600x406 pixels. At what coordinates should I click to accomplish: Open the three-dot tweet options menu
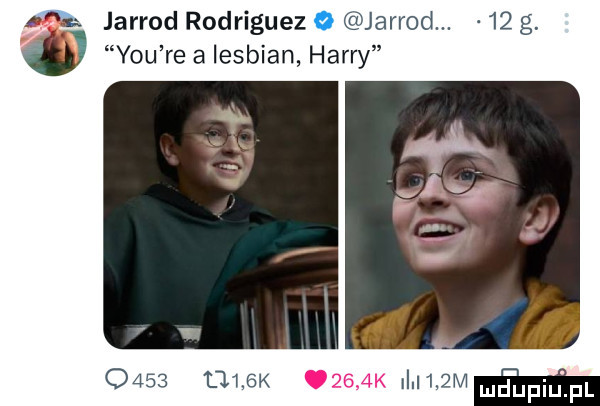[x=567, y=23]
